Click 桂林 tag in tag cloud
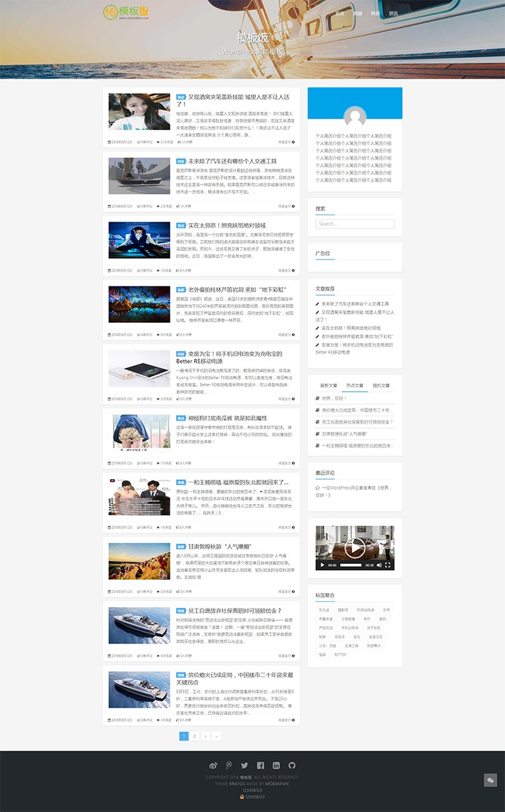 pyautogui.click(x=323, y=636)
